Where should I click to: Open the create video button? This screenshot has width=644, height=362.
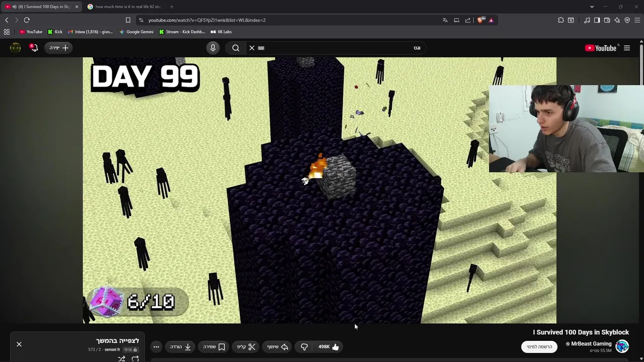pos(59,48)
